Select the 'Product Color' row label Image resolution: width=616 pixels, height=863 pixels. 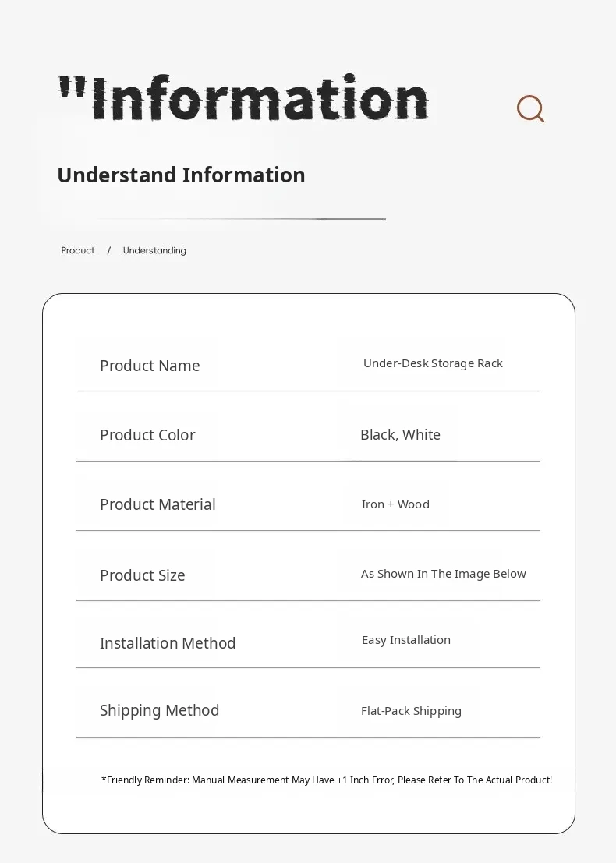pos(147,435)
